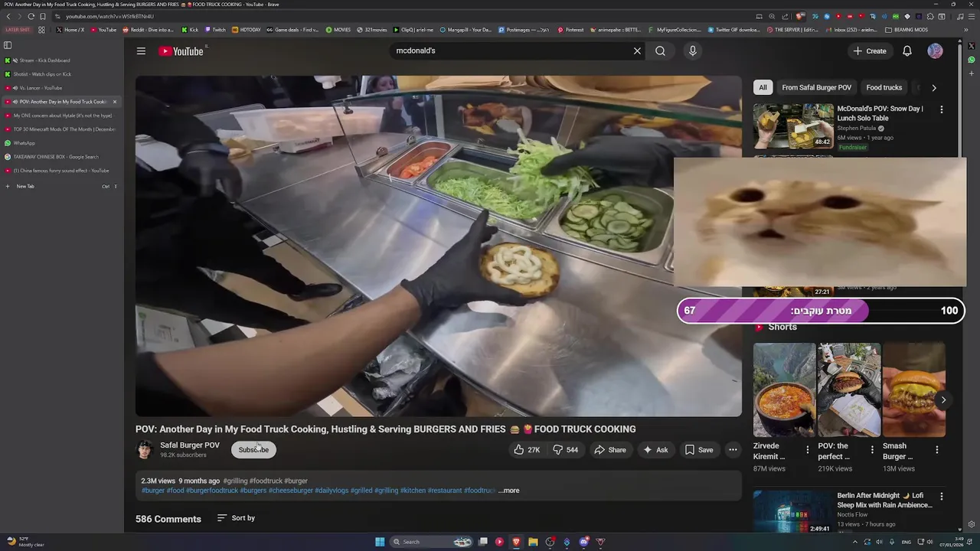Open options for Smash Burger short
The width and height of the screenshot is (980, 551).
coord(937,450)
